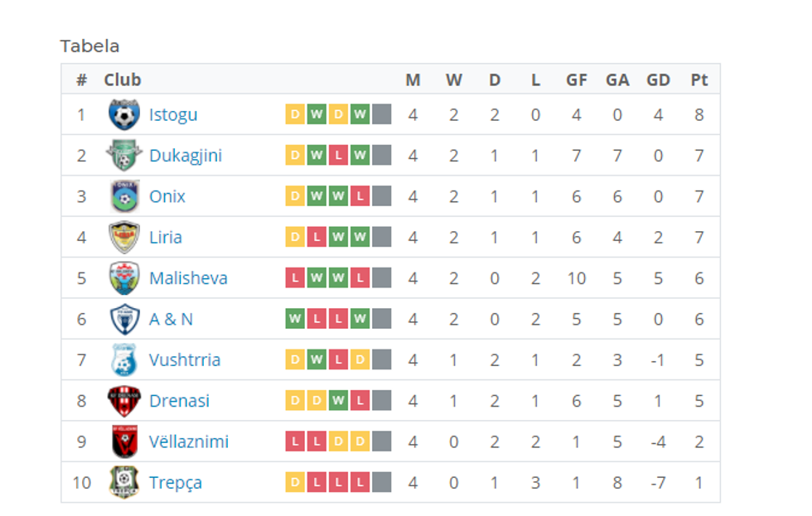Click the GD column header
The height and width of the screenshot is (516, 812).
pos(658,80)
